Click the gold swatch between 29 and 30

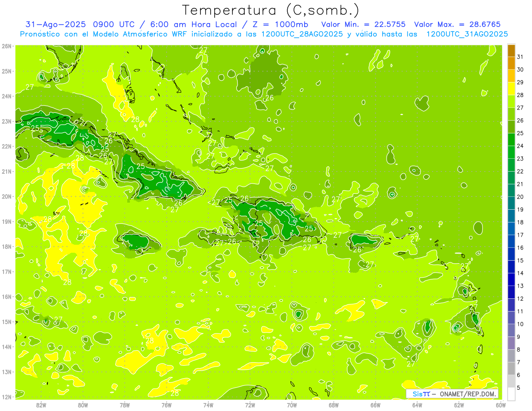tap(511, 76)
